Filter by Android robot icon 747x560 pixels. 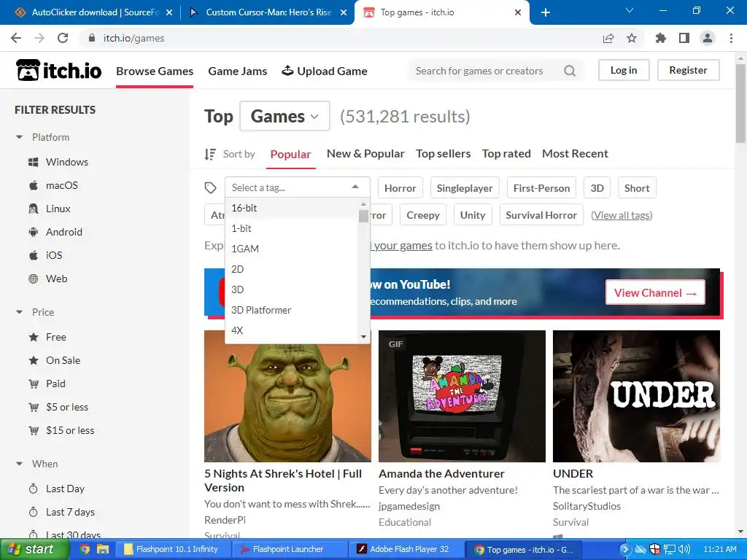coord(34,232)
